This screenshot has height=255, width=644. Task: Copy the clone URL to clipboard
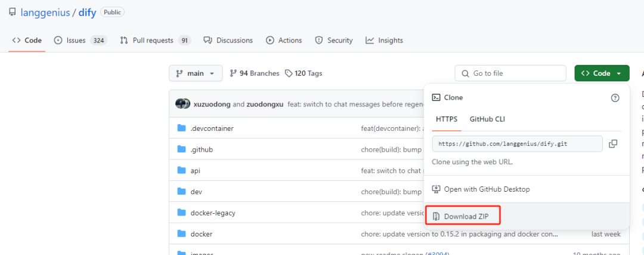pos(613,144)
